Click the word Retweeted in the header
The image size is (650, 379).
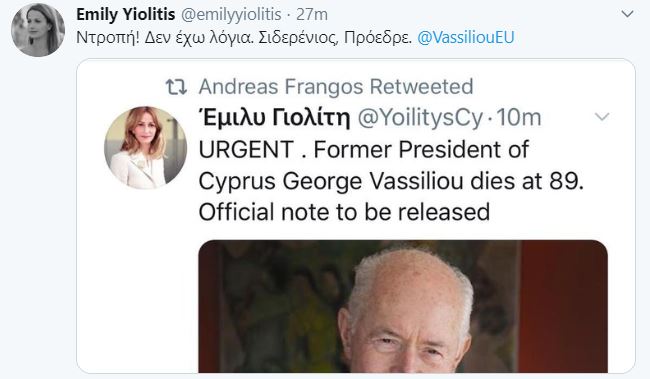pos(421,87)
